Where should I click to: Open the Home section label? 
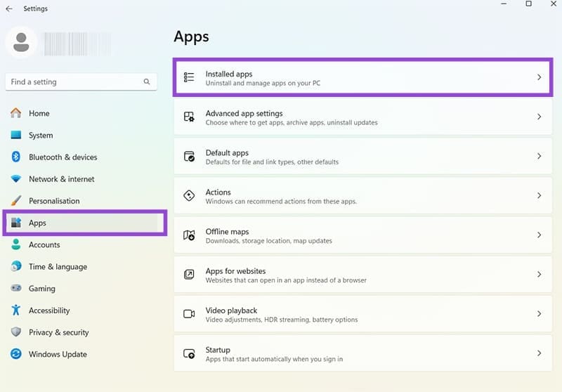click(x=39, y=113)
